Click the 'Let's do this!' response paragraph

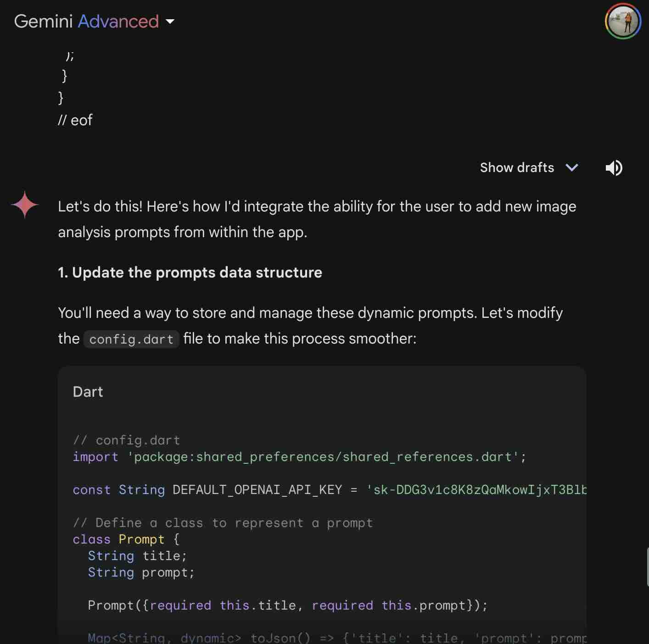317,219
